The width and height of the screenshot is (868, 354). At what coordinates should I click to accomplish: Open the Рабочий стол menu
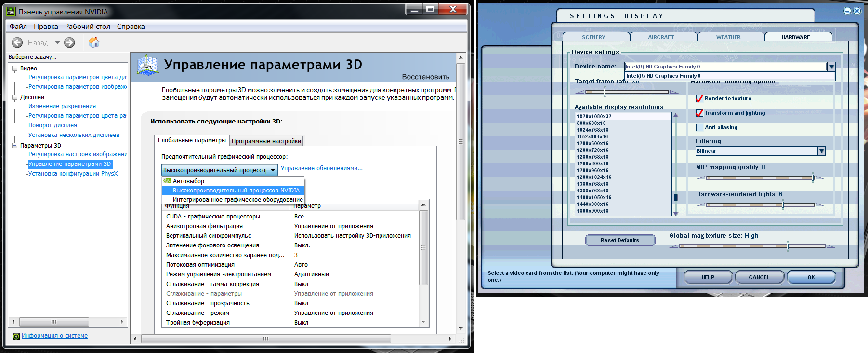pos(88,27)
